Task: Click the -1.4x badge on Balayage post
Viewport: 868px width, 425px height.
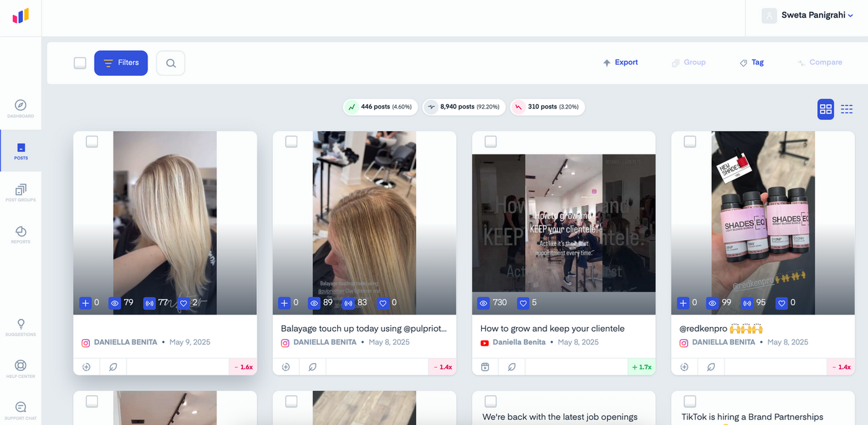Action: coord(442,367)
